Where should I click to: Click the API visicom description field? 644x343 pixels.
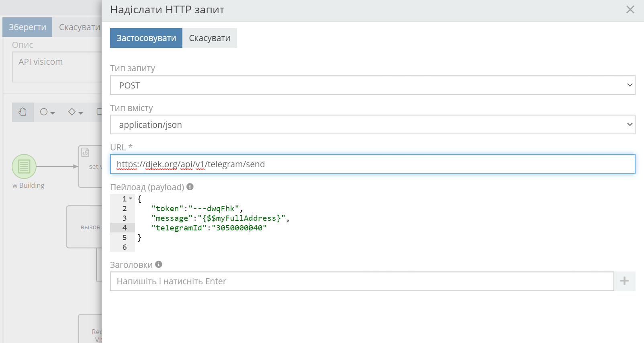pyautogui.click(x=56, y=67)
